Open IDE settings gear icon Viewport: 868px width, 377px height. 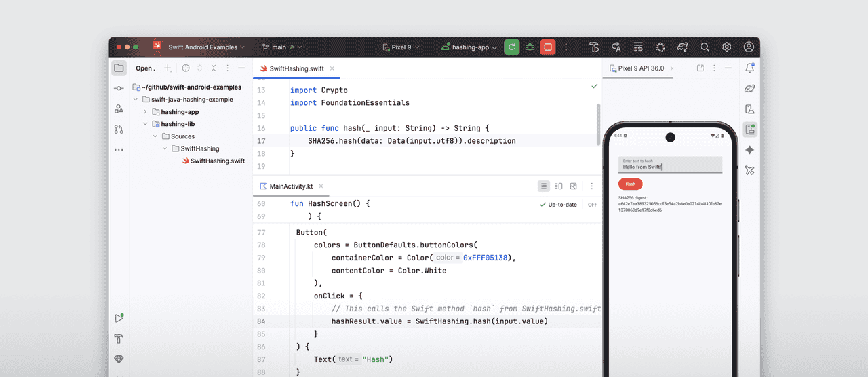point(726,47)
